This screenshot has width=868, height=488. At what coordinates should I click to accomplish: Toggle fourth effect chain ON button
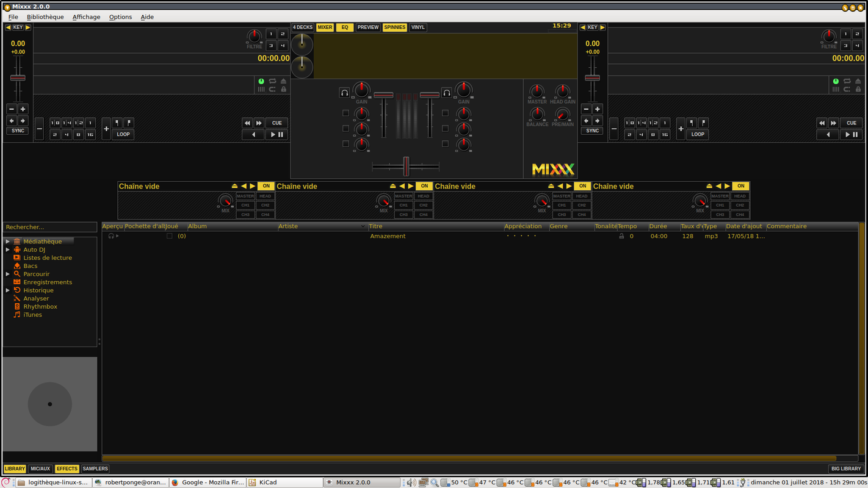click(741, 186)
